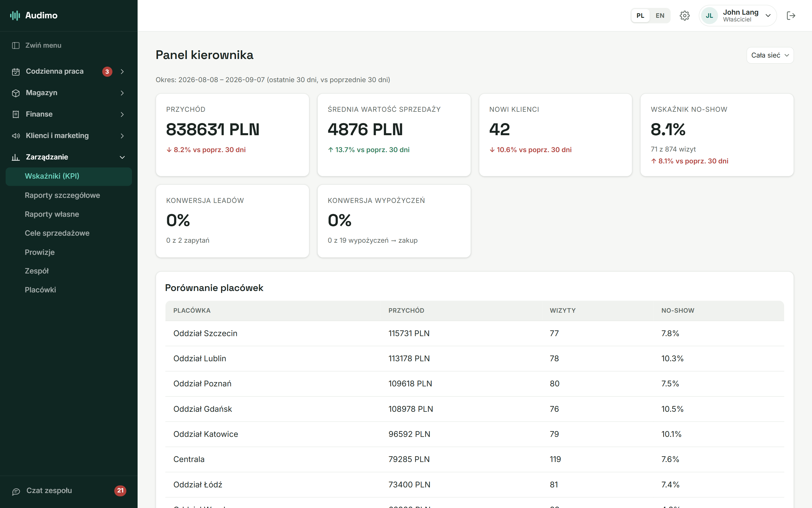Viewport: 812px width, 508px height.
Task: Click the JL user avatar
Action: (709, 16)
